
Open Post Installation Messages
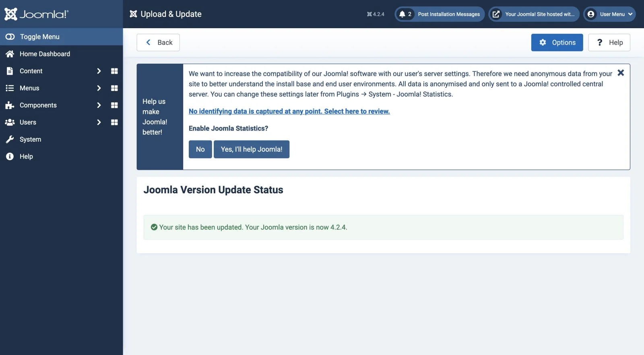tap(440, 14)
